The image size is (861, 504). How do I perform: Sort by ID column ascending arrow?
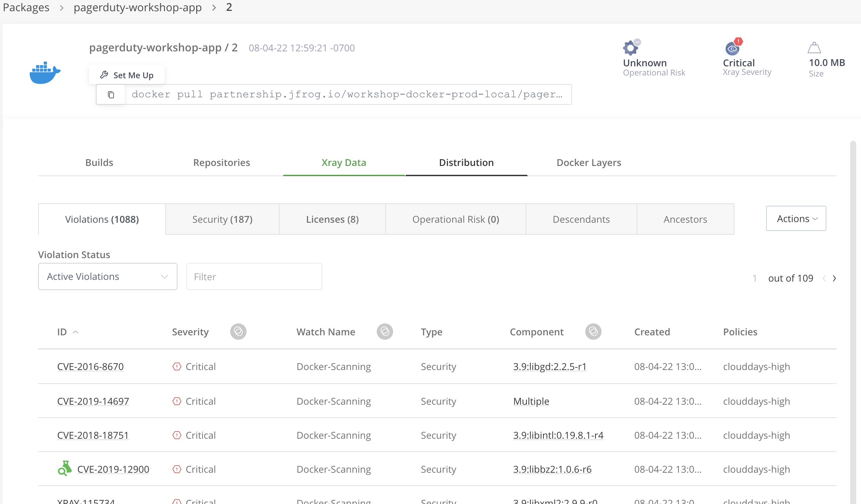point(75,332)
